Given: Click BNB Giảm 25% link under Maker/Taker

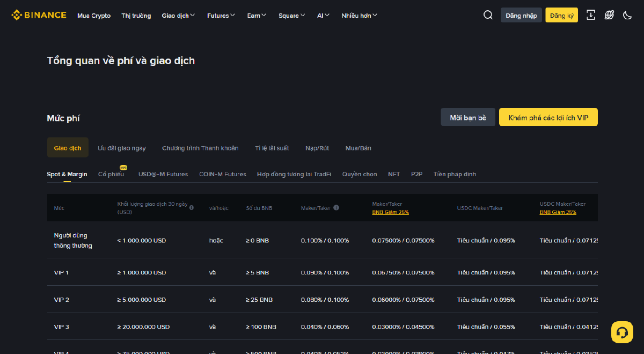Looking at the screenshot, I should [390, 212].
